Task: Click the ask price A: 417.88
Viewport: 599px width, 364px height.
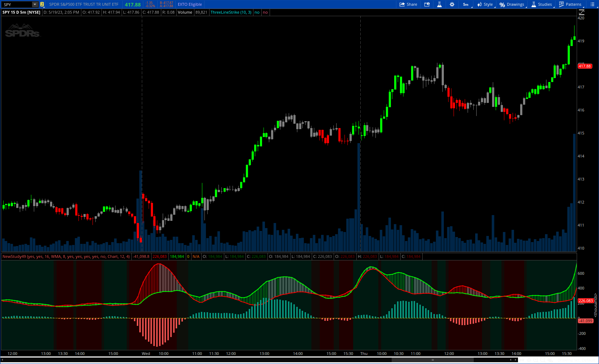Action: (166, 6)
